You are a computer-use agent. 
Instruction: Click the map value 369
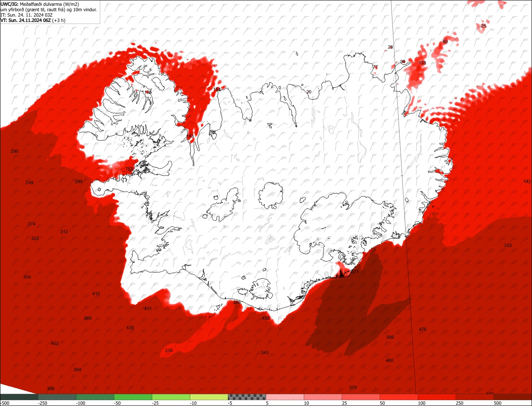click(x=88, y=318)
